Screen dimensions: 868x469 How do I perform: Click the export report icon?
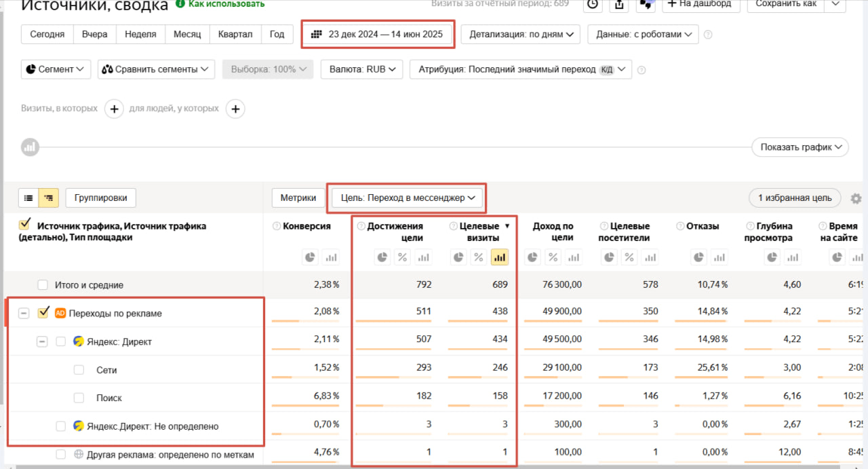pos(618,5)
